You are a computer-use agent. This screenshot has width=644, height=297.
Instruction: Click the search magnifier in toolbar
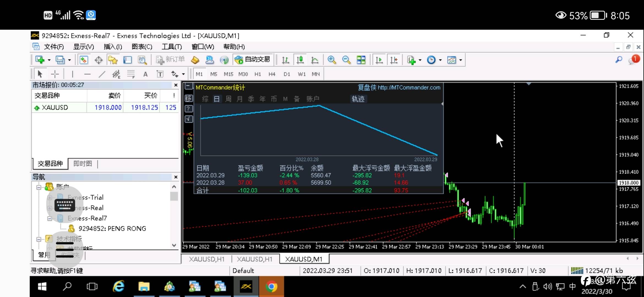tap(619, 60)
